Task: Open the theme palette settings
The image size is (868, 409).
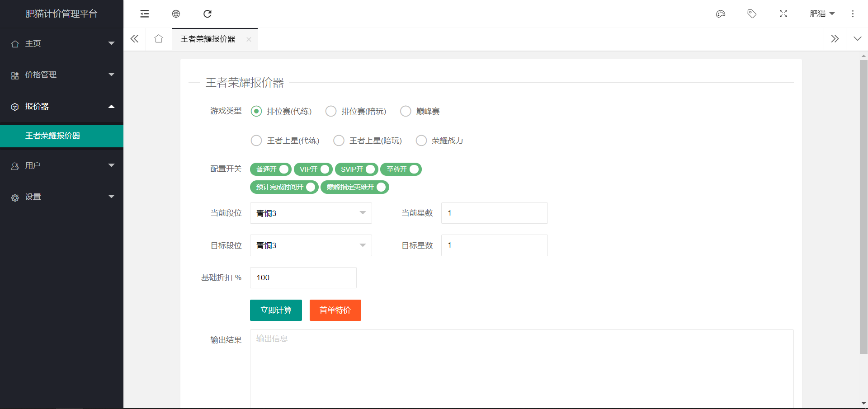Action: [720, 14]
